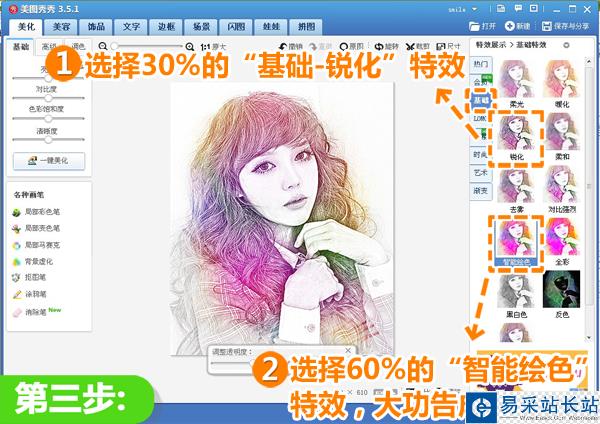The image size is (600, 424).
Task: Click the effects list scroll-up arrow
Action: 589,60
